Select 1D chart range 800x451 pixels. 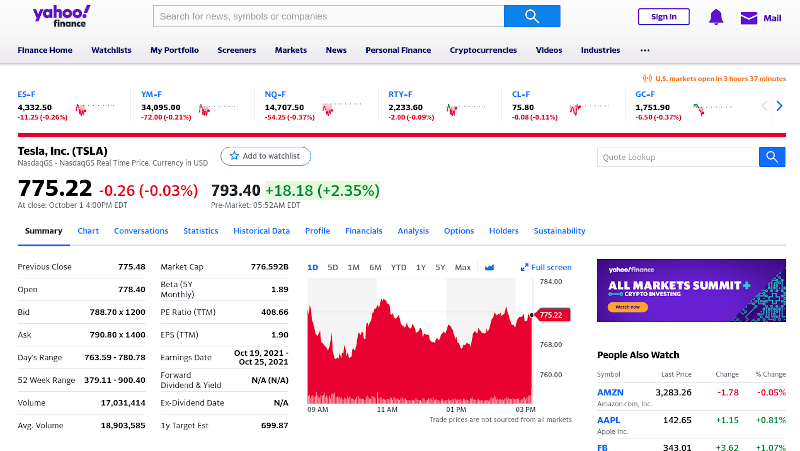click(313, 267)
